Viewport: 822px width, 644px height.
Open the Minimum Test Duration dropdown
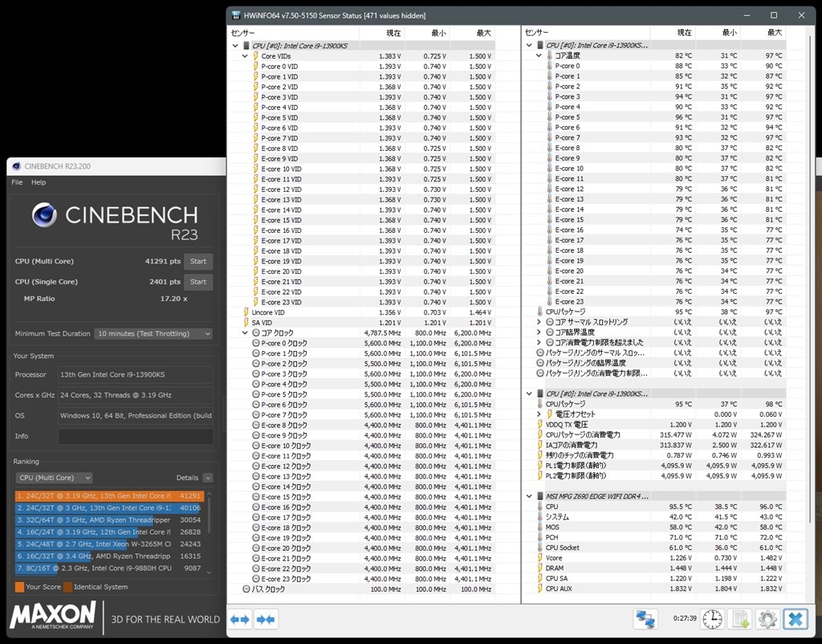coord(153,333)
